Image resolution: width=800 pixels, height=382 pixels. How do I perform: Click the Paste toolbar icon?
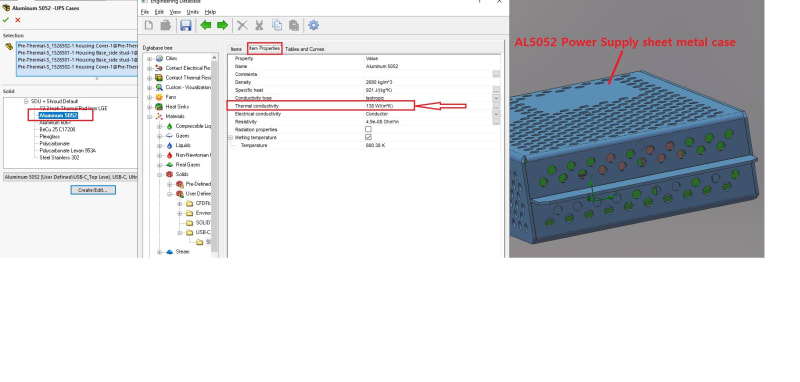[294, 26]
